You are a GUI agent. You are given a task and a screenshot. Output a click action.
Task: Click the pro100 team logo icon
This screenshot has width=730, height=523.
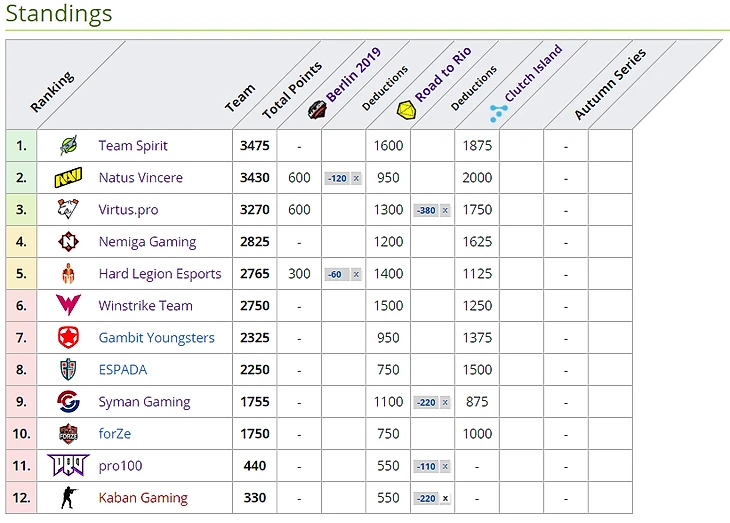pos(68,466)
